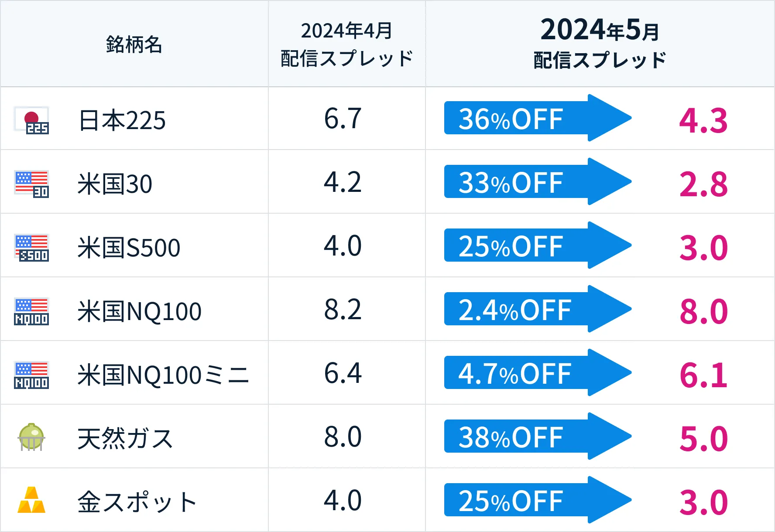
Task: Select the 銘柄名 column header
Action: (134, 44)
